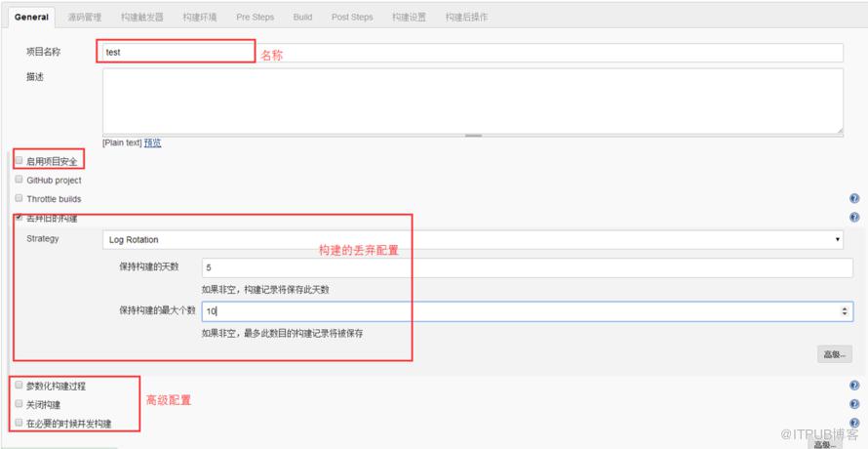Go to the 构建环境 tab
868x449 pixels.
pyautogui.click(x=200, y=18)
